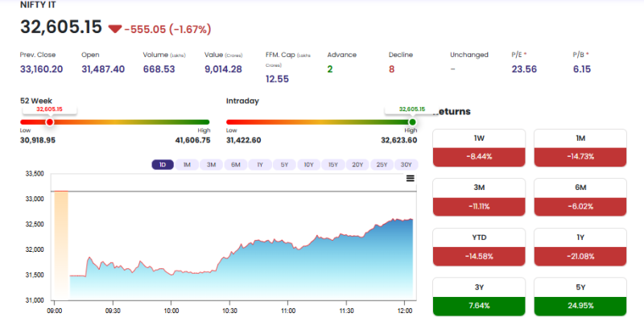Open the 1M returns card -14.73%

pos(580,148)
